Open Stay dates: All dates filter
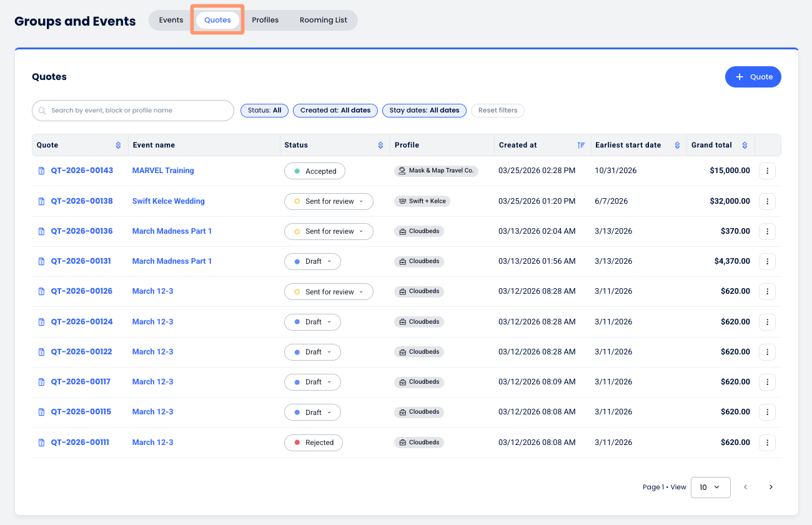This screenshot has width=812, height=525. point(424,111)
